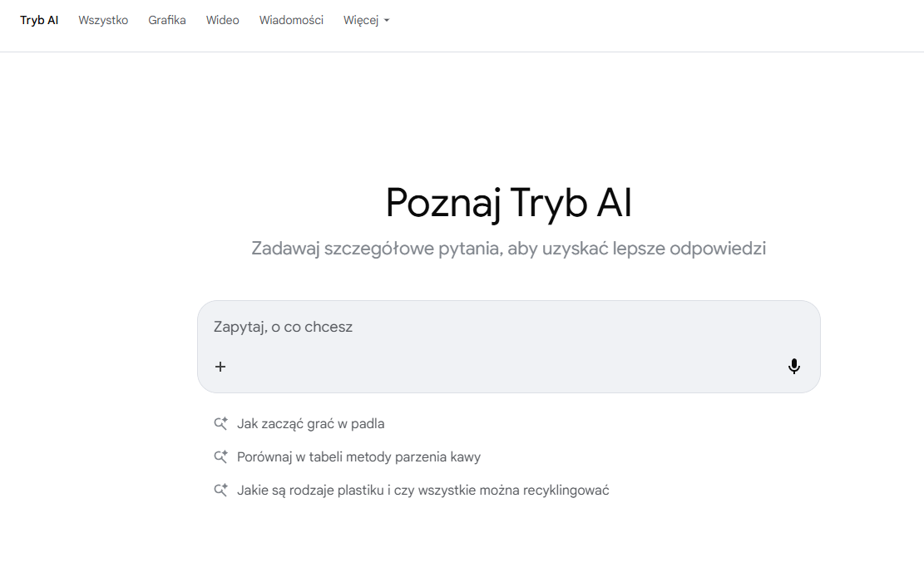Screen dimensions: 924x587
Task: Select the coffee brewing comparison suggestion
Action: click(359, 456)
